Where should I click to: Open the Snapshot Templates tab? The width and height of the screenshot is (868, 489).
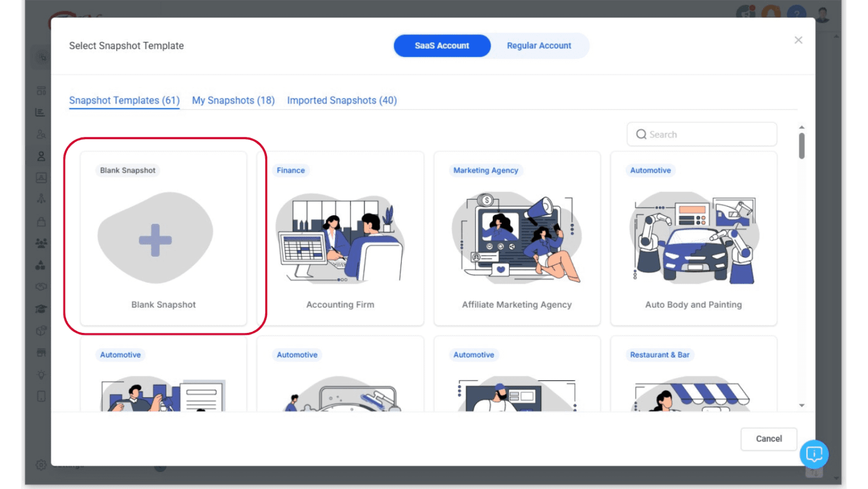point(124,100)
